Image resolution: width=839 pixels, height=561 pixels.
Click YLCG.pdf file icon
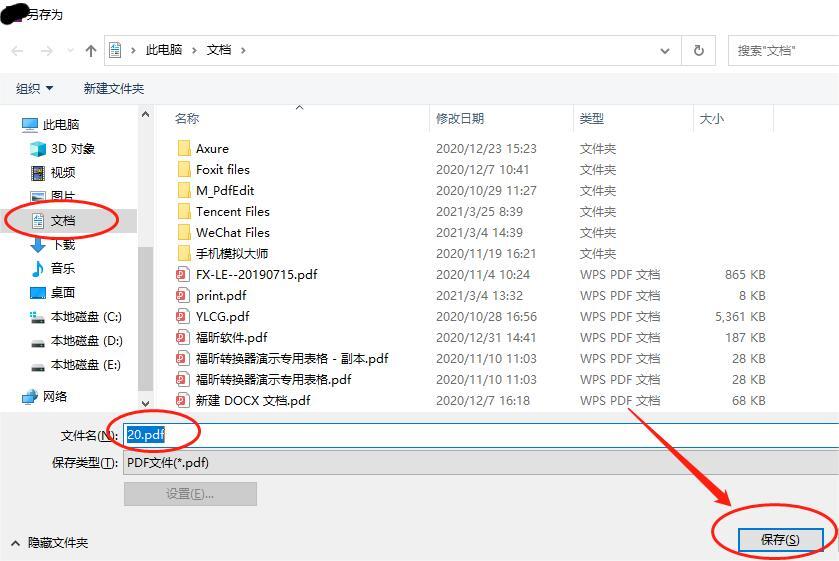pyautogui.click(x=183, y=316)
